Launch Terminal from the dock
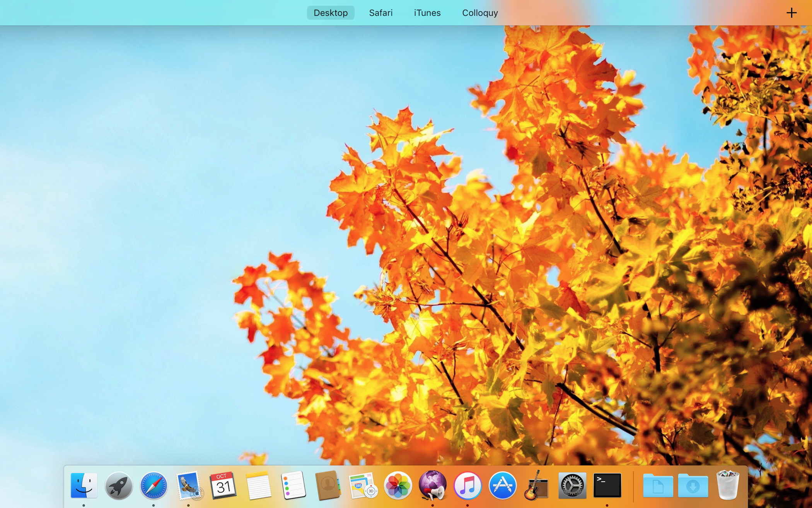This screenshot has width=812, height=508. tap(607, 485)
